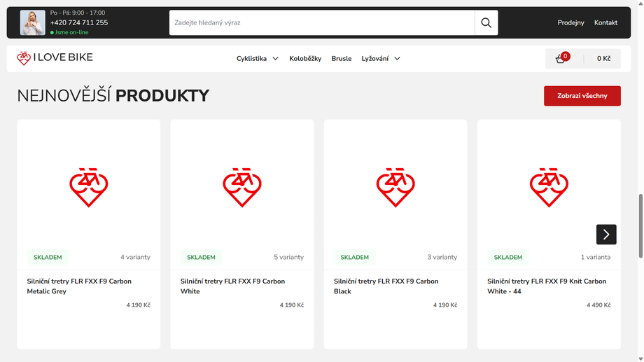Click placeholder image of Carbon Metalic Grey shoes

click(89, 187)
